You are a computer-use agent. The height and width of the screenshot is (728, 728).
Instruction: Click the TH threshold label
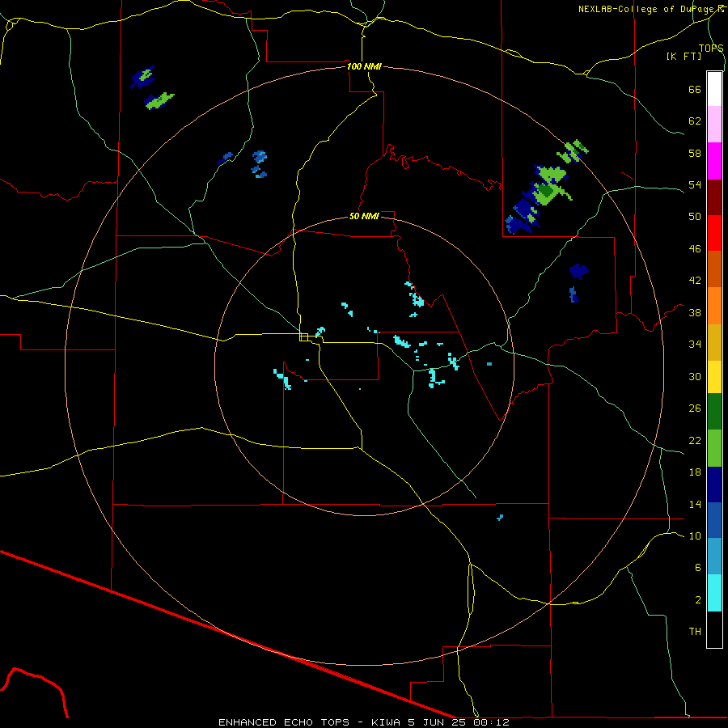pyautogui.click(x=695, y=631)
